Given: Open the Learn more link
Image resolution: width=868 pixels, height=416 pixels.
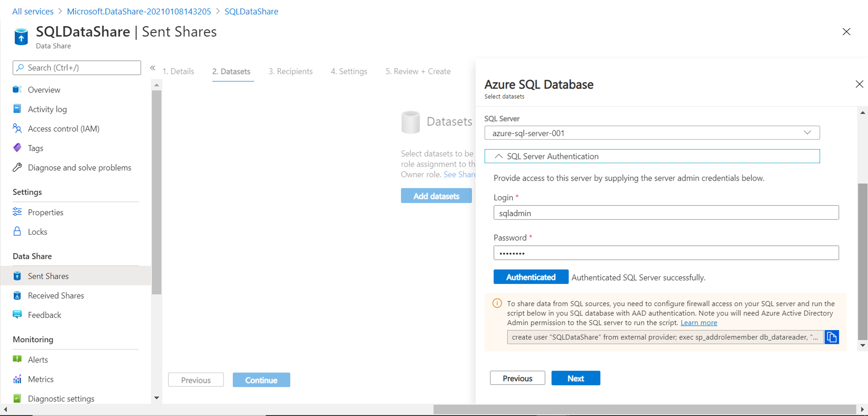Looking at the screenshot, I should (x=699, y=323).
